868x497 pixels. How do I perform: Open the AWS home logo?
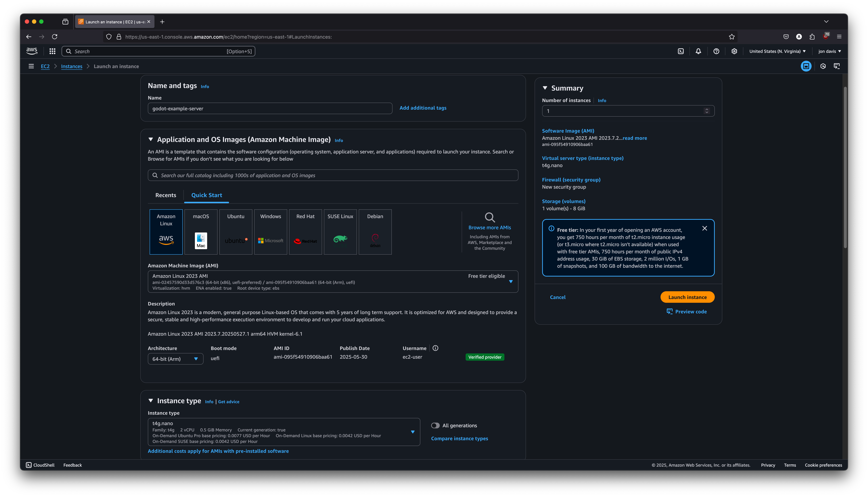pyautogui.click(x=32, y=51)
